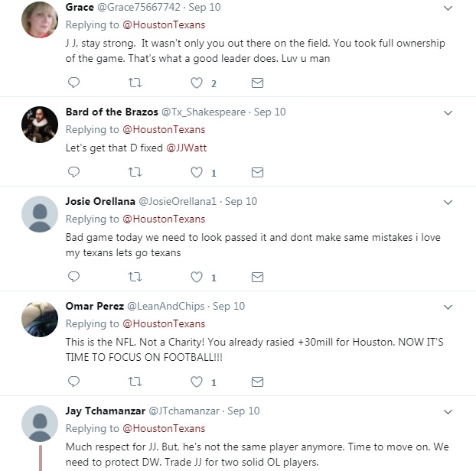
Task: Expand options menu for Josie Orellana's tweet
Action: pos(449,202)
